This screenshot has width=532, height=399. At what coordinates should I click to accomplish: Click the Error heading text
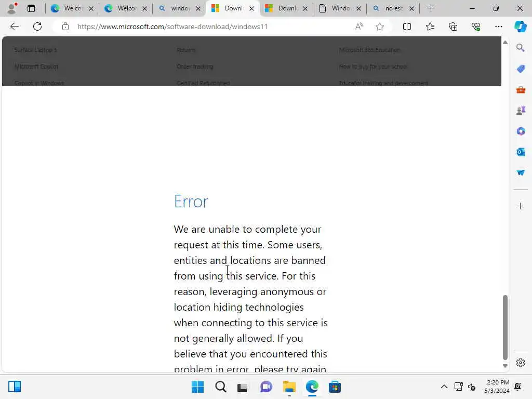(x=191, y=202)
